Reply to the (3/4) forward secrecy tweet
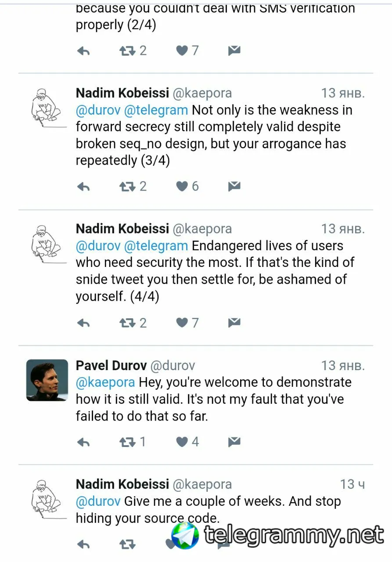Viewport: 392px width, 562px height. click(x=83, y=187)
